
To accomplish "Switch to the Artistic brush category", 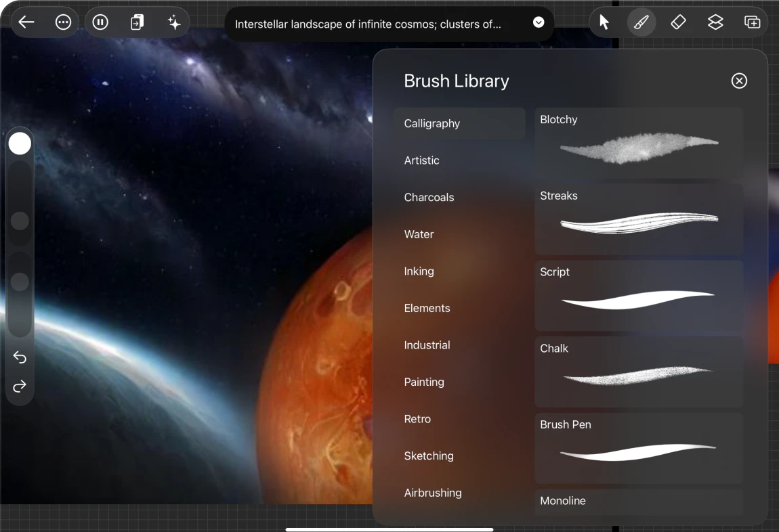I will pos(421,160).
